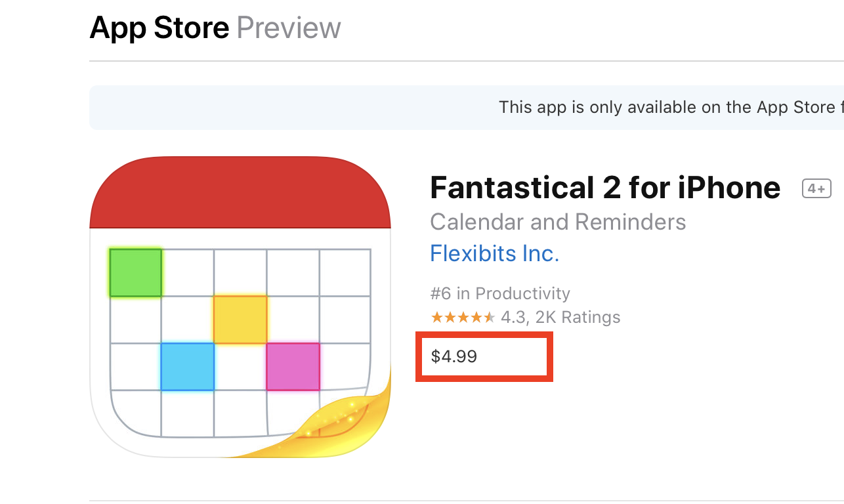This screenshot has height=504, width=844.
Task: Click the pink square in calendar icon
Action: [x=293, y=366]
